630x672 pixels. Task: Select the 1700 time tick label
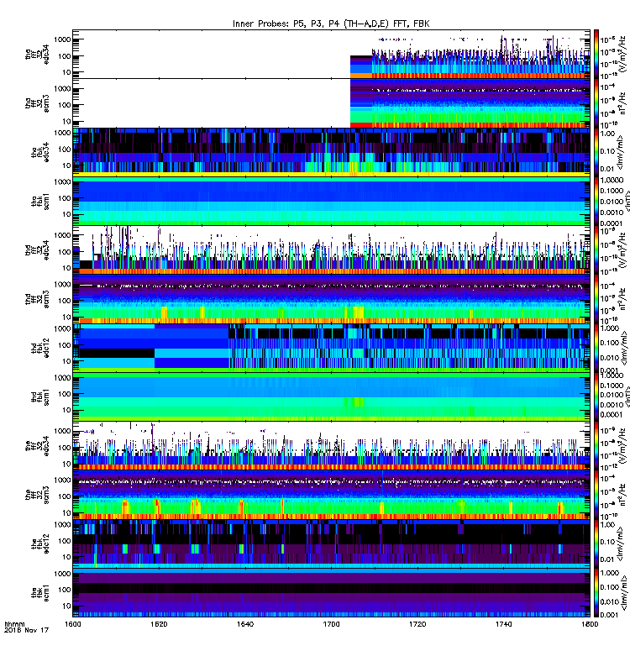pyautogui.click(x=331, y=624)
